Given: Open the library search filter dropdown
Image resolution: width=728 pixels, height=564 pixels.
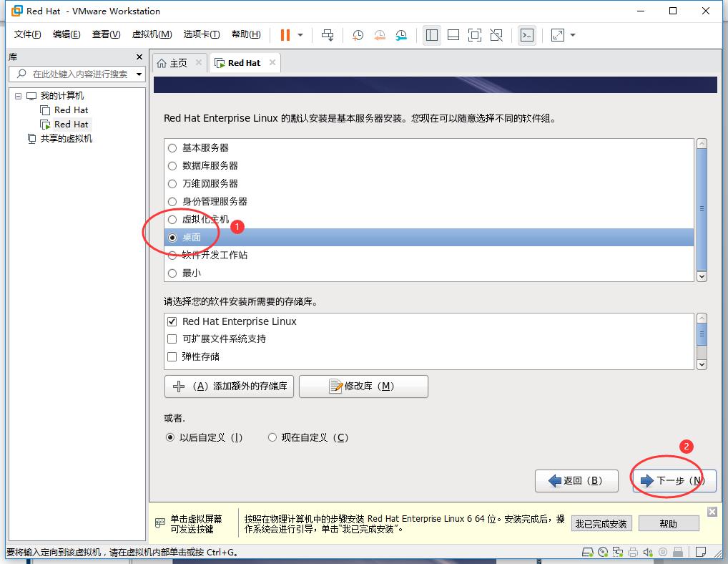Looking at the screenshot, I should [x=139, y=74].
